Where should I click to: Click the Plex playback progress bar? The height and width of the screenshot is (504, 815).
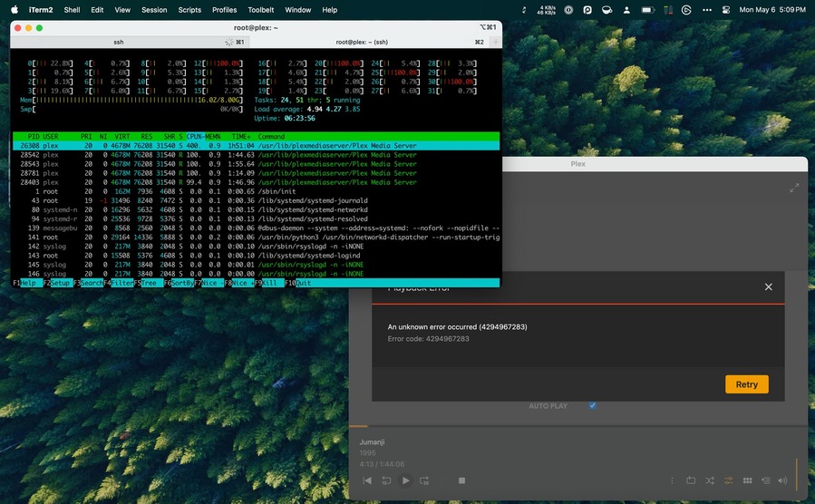tap(578, 426)
